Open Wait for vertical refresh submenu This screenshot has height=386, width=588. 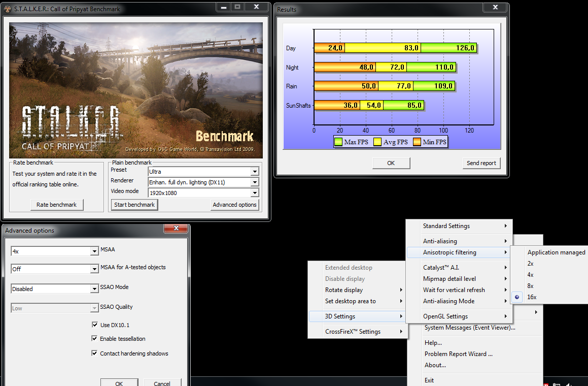[459, 290]
